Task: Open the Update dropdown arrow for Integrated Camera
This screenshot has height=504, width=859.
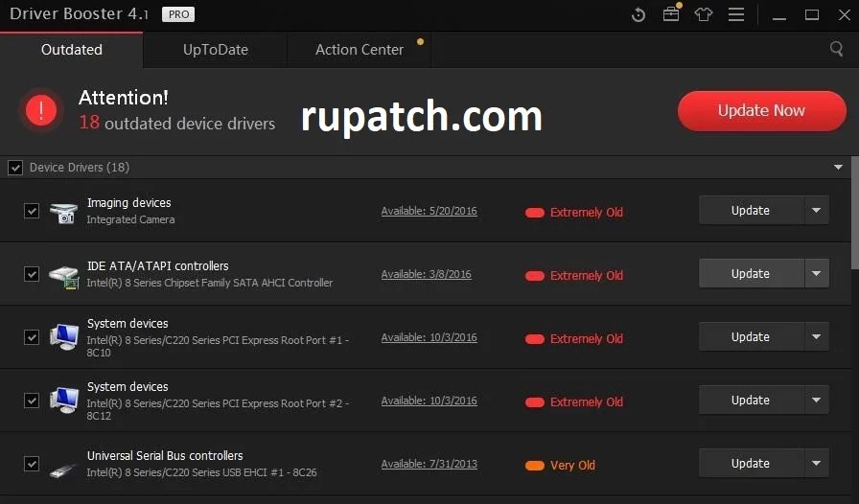Action: 816,211
